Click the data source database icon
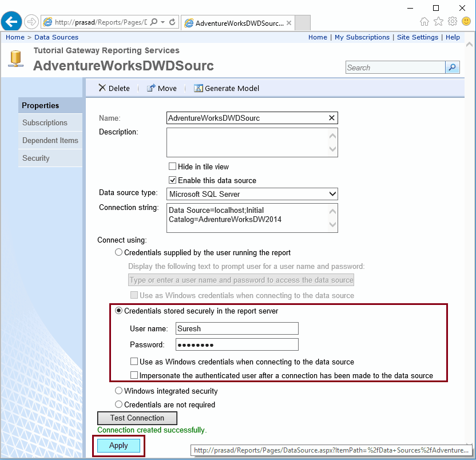 [16, 58]
